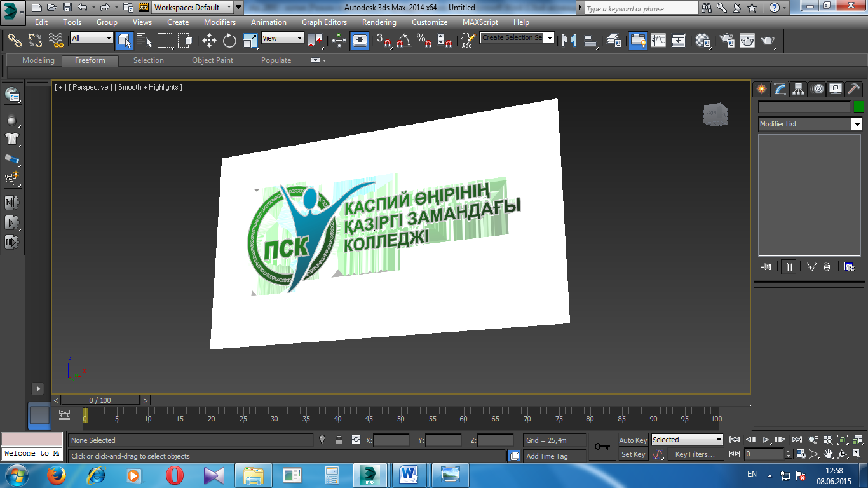Open the reference coordinate system 'View' dropdown
The image size is (868, 488).
(283, 38)
